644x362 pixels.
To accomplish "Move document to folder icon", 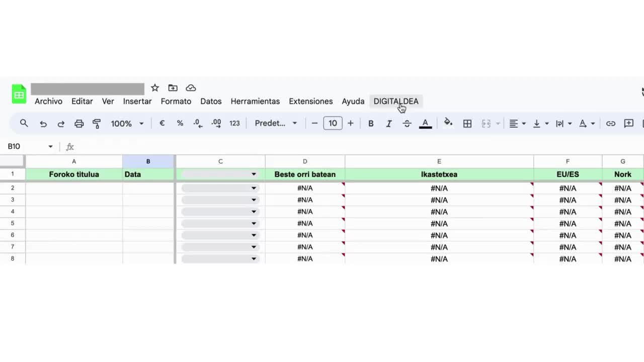I will 173,88.
